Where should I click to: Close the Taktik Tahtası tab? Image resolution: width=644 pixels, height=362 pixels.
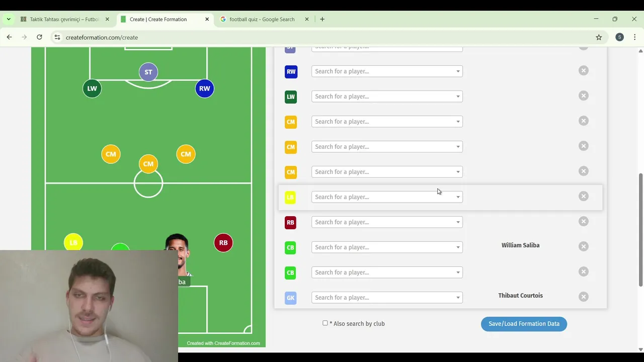point(107,19)
